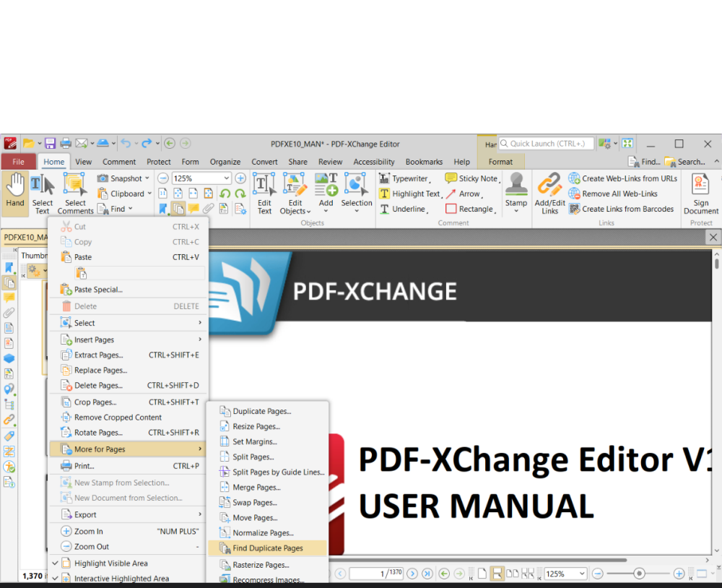Switch to two pages layout

tap(512, 574)
